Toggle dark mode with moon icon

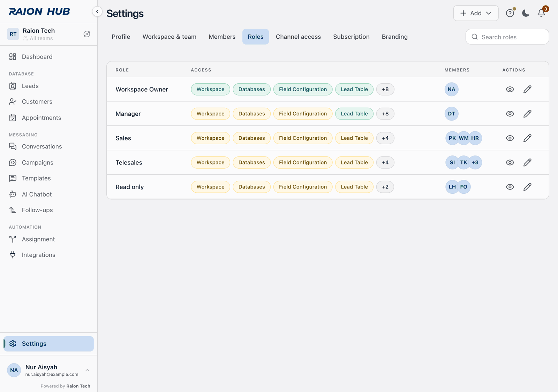(526, 13)
